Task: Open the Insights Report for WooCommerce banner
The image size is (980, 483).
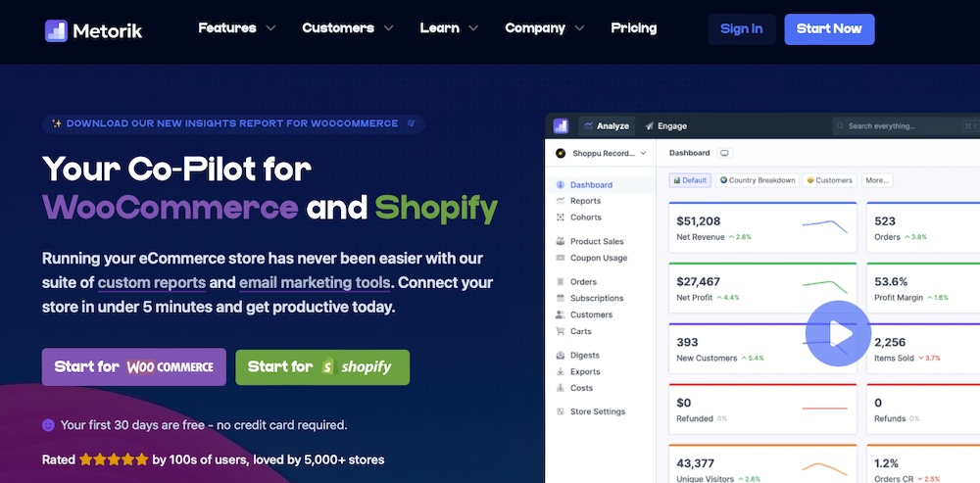Action: [233, 123]
